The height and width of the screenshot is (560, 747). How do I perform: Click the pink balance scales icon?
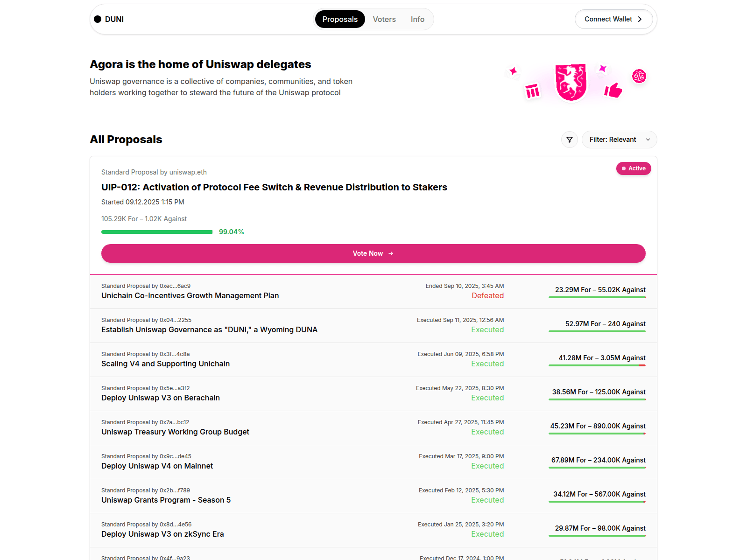(639, 76)
